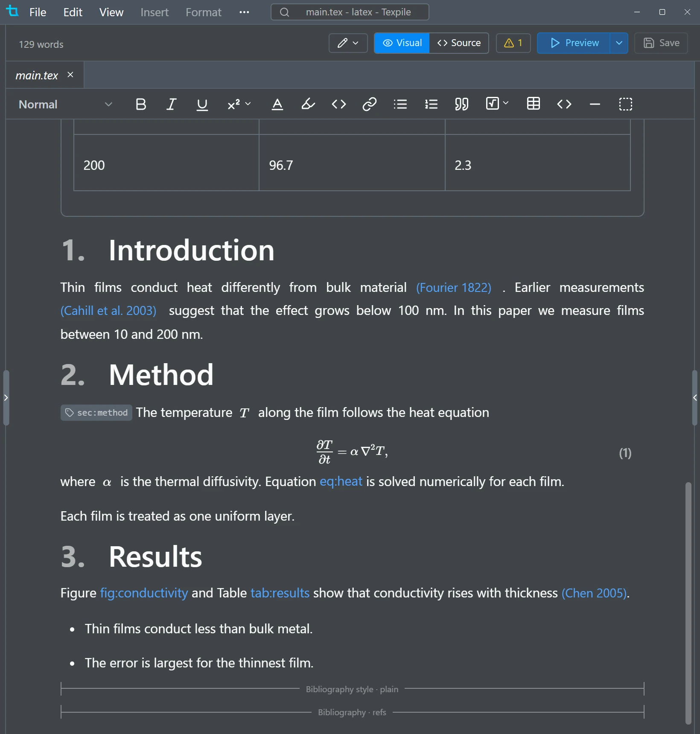
Task: Switch to Source editor mode
Action: (459, 43)
